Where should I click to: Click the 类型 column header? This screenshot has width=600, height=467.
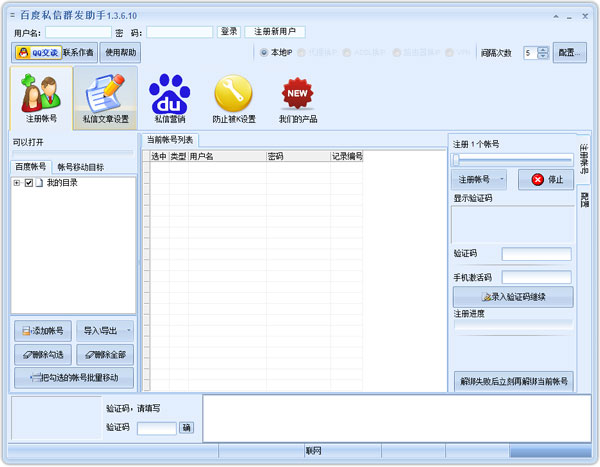coord(179,156)
